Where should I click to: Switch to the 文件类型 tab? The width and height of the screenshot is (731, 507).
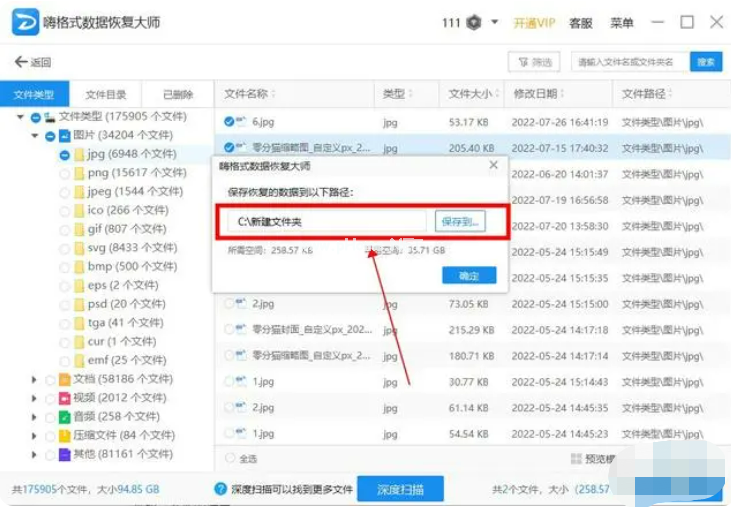click(34, 95)
